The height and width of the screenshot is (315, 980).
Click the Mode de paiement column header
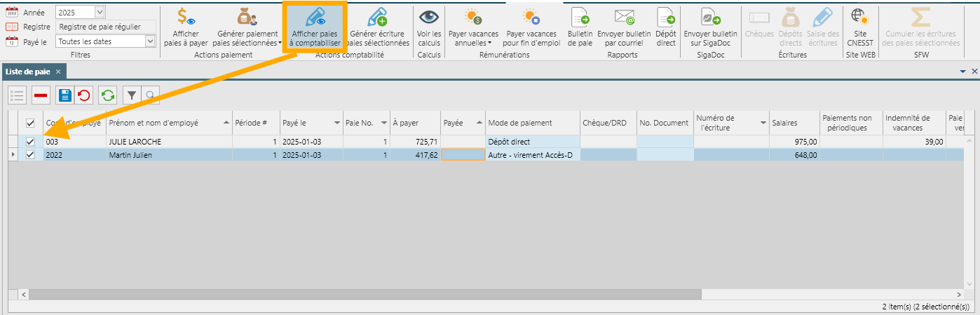point(533,123)
